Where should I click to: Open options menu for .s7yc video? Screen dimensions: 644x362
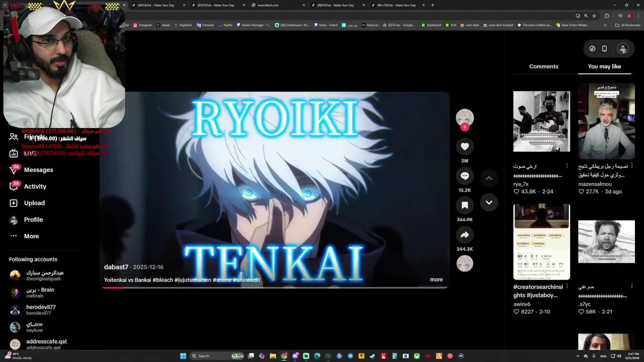[631, 286]
